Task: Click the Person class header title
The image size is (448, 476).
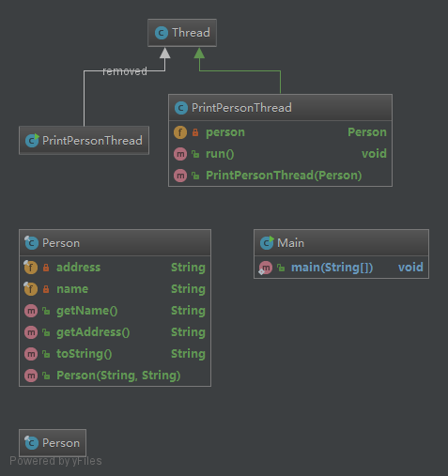Action: coord(61,243)
